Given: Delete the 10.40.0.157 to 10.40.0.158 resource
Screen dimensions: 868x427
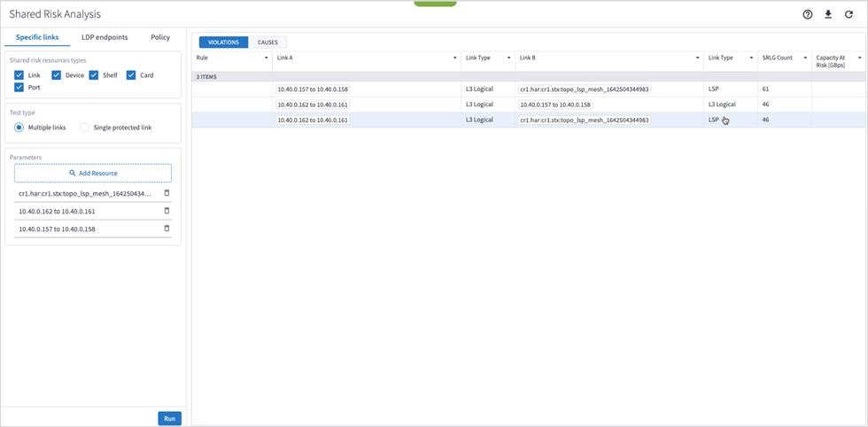Looking at the screenshot, I should (x=167, y=229).
